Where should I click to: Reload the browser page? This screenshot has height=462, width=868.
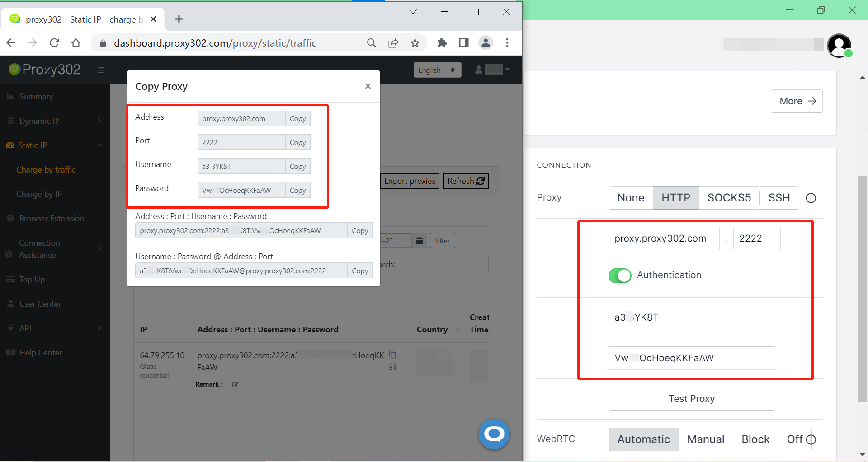point(54,43)
